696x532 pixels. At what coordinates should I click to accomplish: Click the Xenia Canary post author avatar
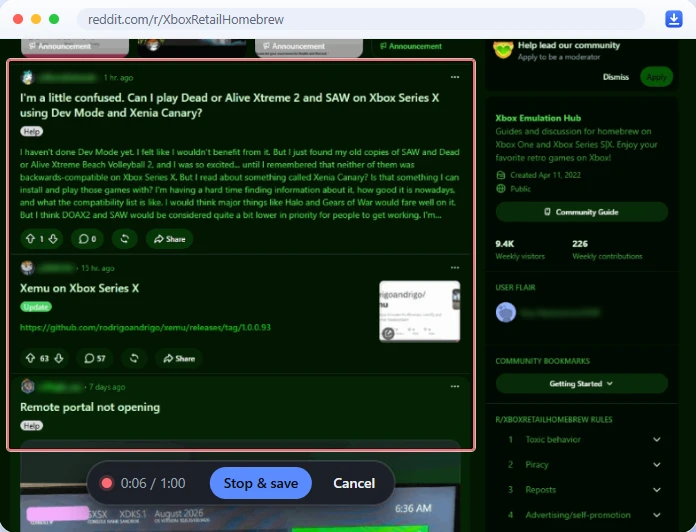28,77
